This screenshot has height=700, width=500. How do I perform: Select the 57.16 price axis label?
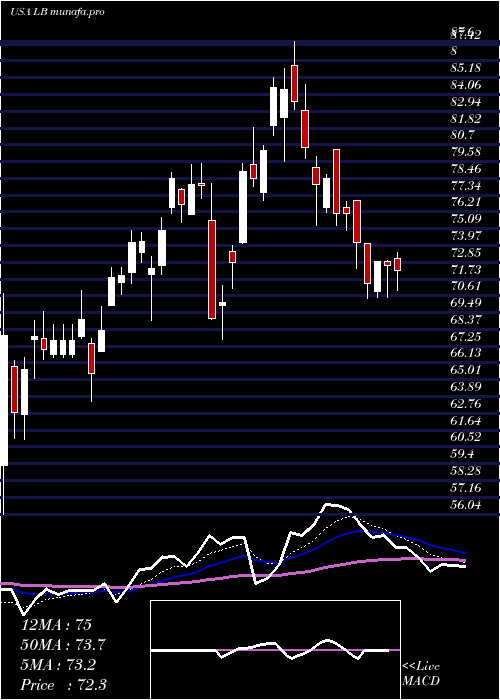pyautogui.click(x=466, y=487)
